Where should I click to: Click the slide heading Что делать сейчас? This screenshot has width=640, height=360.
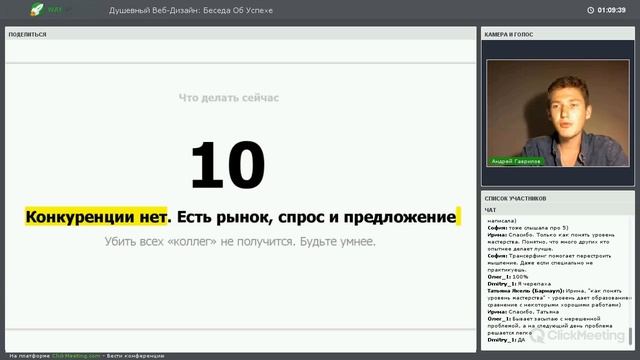click(x=229, y=98)
